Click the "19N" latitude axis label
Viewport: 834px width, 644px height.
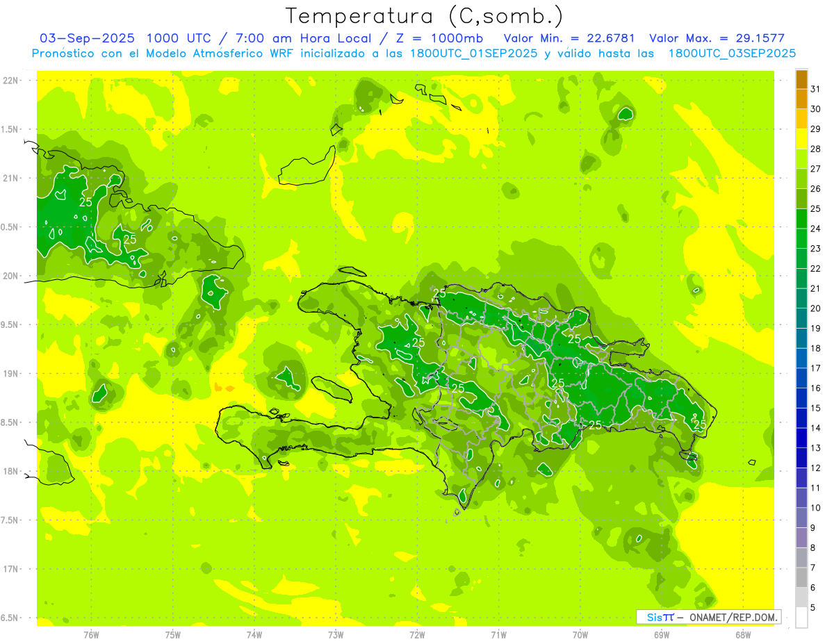11,374
